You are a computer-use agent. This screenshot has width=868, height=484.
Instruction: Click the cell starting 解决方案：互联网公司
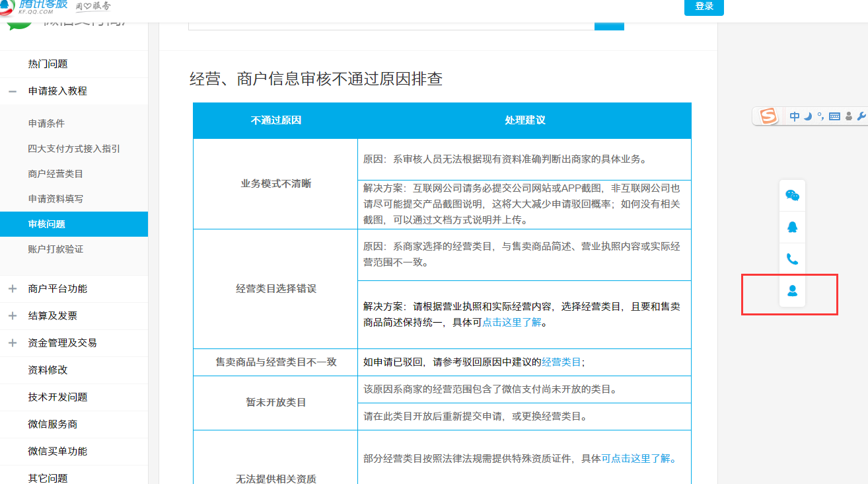tap(524, 204)
